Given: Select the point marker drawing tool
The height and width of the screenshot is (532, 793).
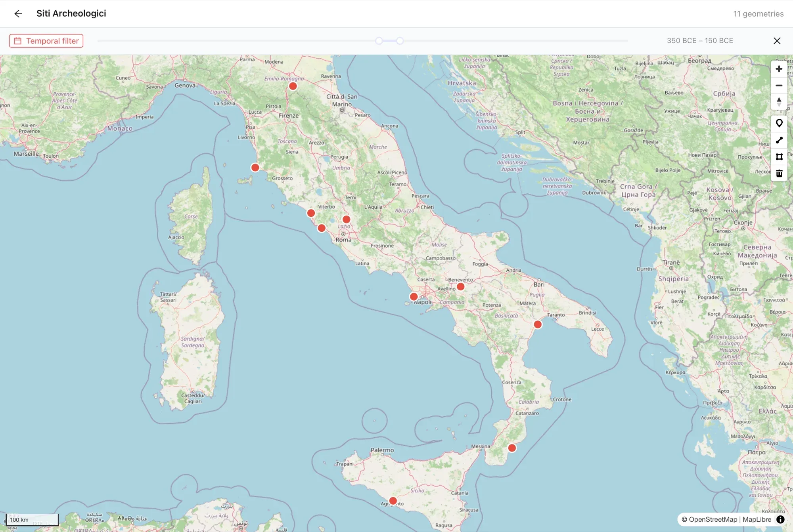Looking at the screenshot, I should point(779,124).
